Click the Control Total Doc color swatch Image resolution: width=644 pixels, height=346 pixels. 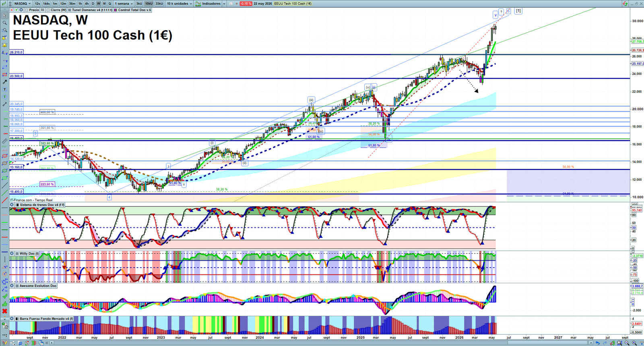(116, 10)
